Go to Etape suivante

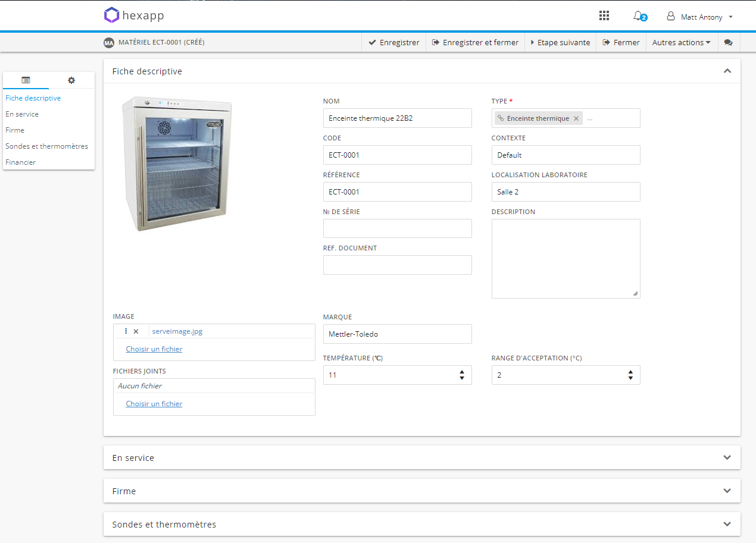tap(560, 43)
